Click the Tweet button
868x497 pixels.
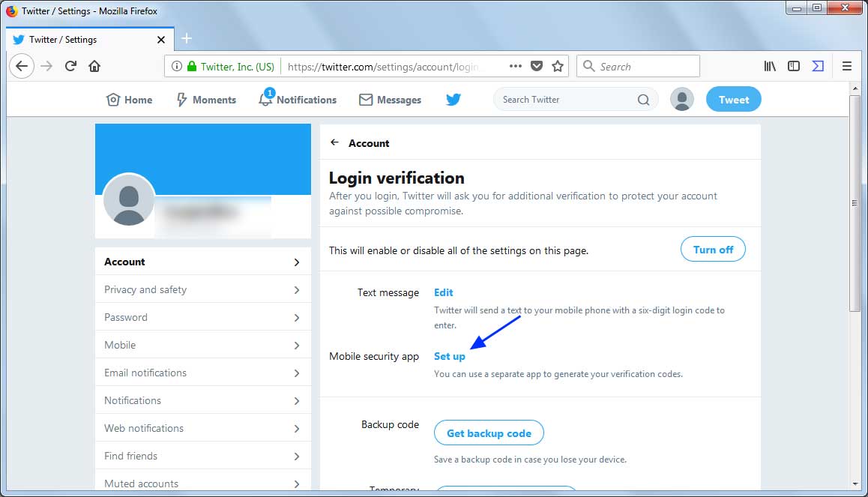[x=734, y=100]
